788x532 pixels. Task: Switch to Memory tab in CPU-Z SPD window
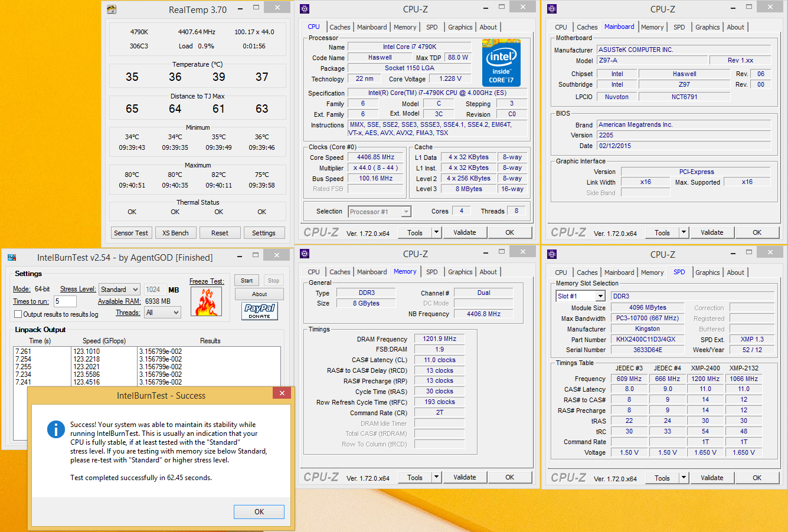pos(652,272)
